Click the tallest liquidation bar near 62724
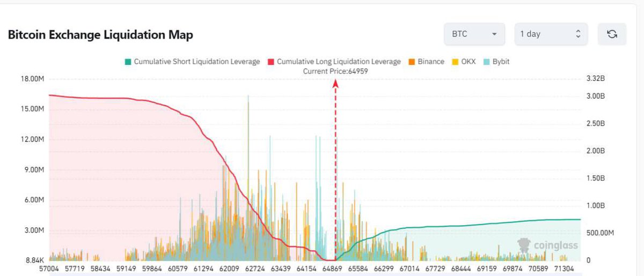 (248, 178)
